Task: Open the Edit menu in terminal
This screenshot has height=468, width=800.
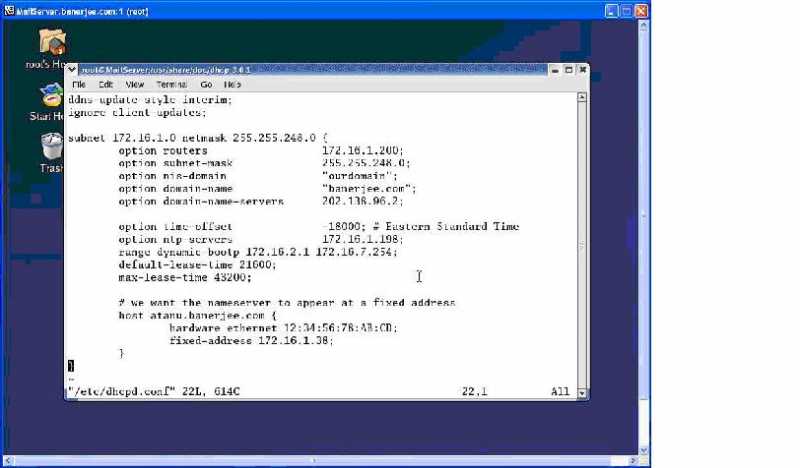Action: 106,84
